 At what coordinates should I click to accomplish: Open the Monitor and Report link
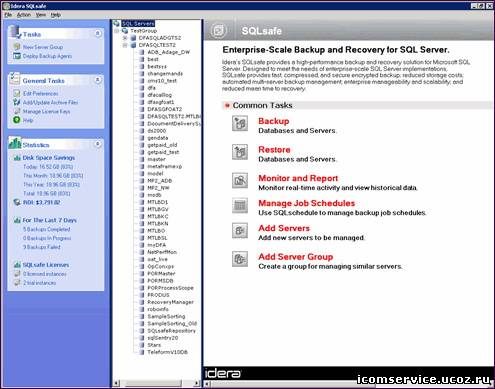coord(298,178)
